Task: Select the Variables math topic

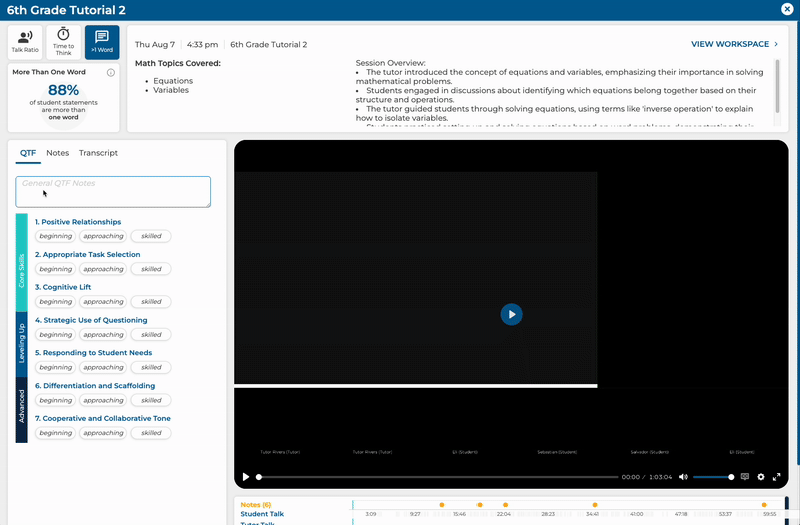Action: [171, 90]
